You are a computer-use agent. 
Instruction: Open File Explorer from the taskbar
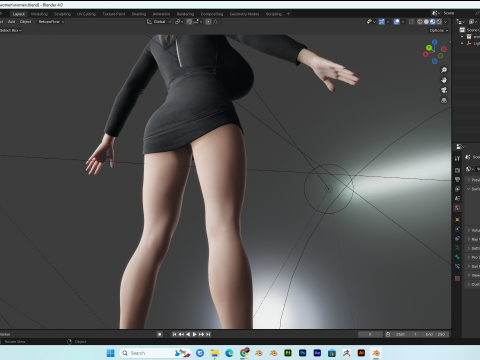214,353
